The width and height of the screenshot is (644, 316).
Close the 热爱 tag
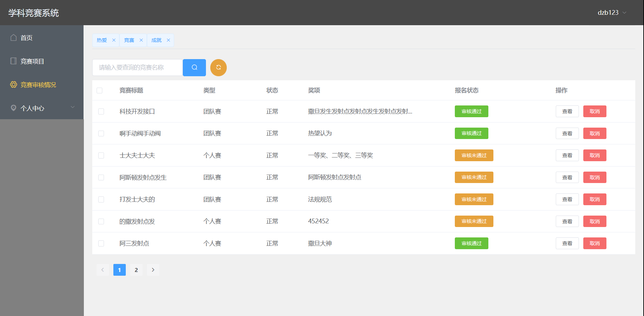pyautogui.click(x=114, y=40)
